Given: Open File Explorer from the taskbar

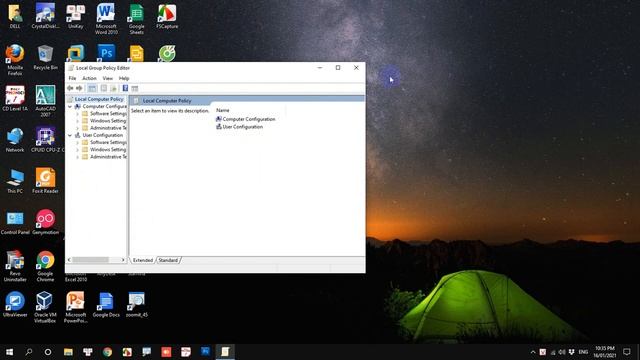Looking at the screenshot, I should point(68,352).
